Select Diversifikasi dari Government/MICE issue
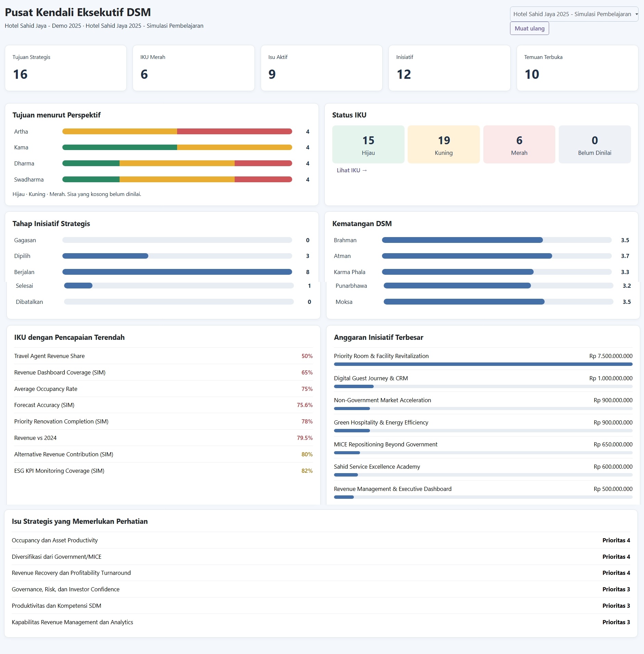Viewport: 644px width, 654px height. [321, 557]
